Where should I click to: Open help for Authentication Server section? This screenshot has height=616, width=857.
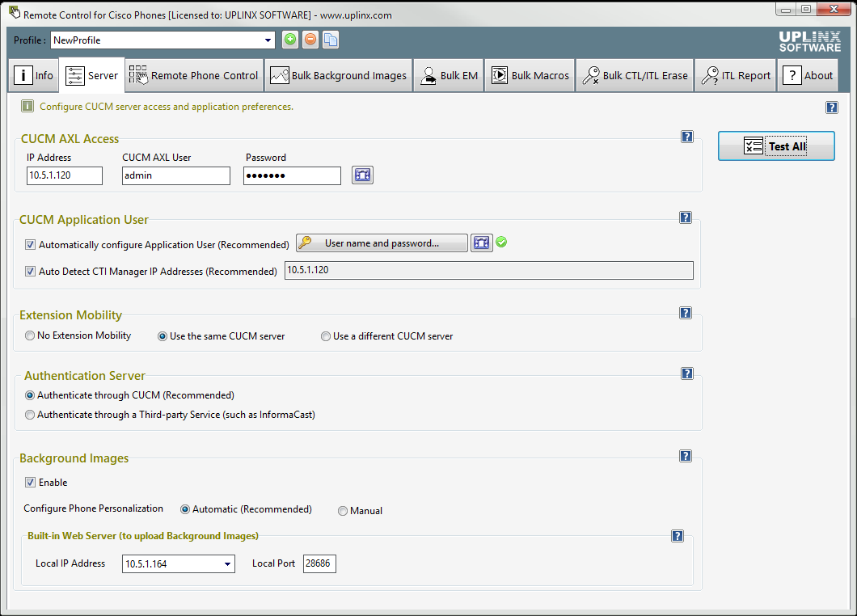[x=687, y=373]
